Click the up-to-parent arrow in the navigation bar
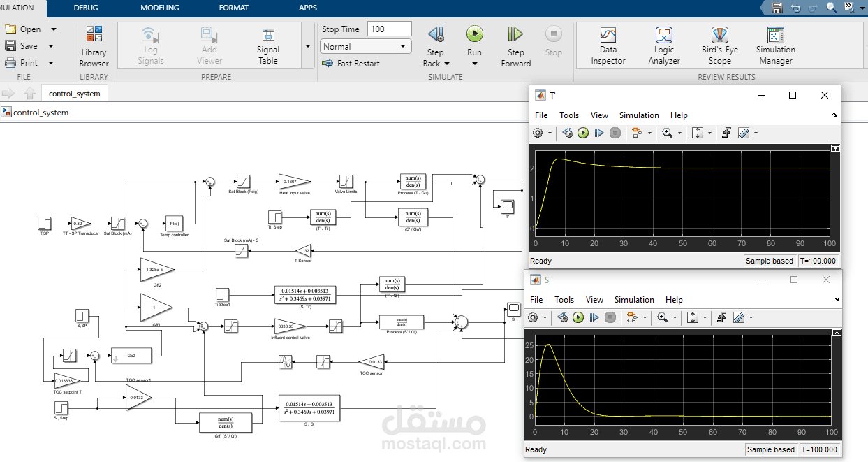The width and height of the screenshot is (868, 462). point(30,93)
